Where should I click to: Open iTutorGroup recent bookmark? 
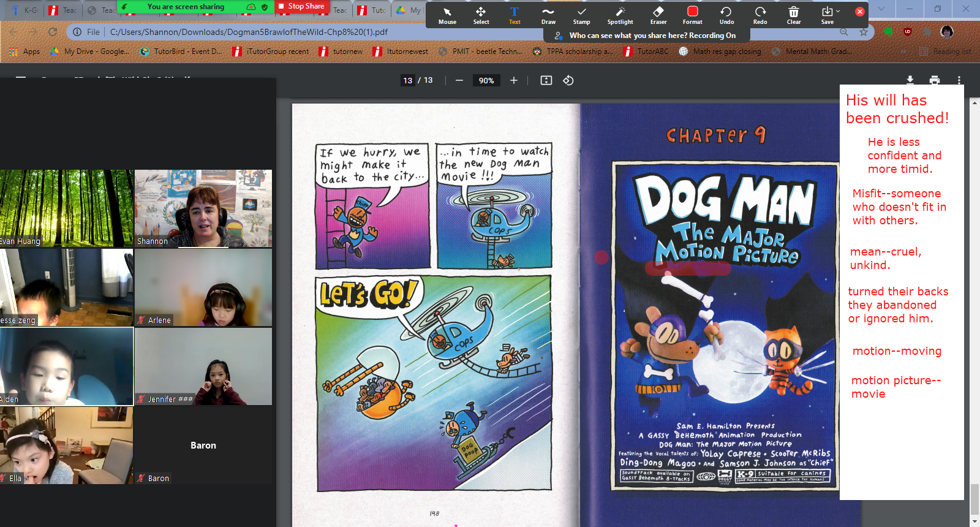[x=271, y=51]
